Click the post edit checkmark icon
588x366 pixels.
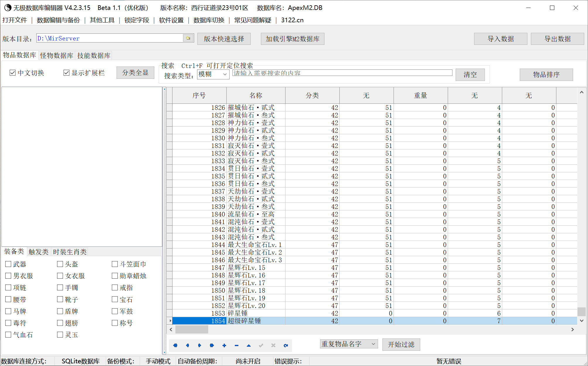point(261,345)
